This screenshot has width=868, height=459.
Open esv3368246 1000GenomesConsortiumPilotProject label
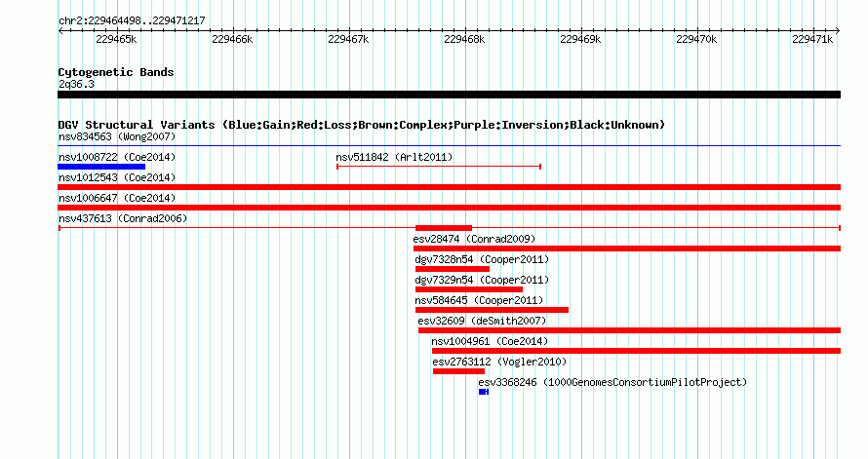(x=612, y=382)
